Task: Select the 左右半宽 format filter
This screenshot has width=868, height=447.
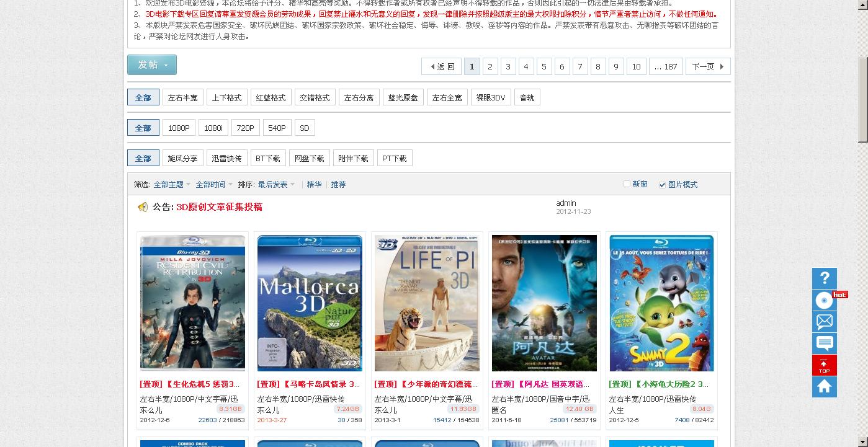Action: pos(183,97)
